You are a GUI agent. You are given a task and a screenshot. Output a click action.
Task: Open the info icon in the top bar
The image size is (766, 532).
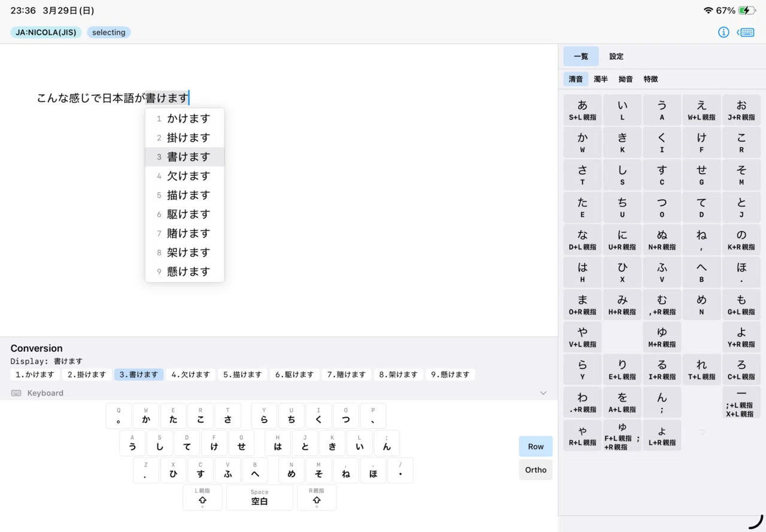pyautogui.click(x=724, y=32)
